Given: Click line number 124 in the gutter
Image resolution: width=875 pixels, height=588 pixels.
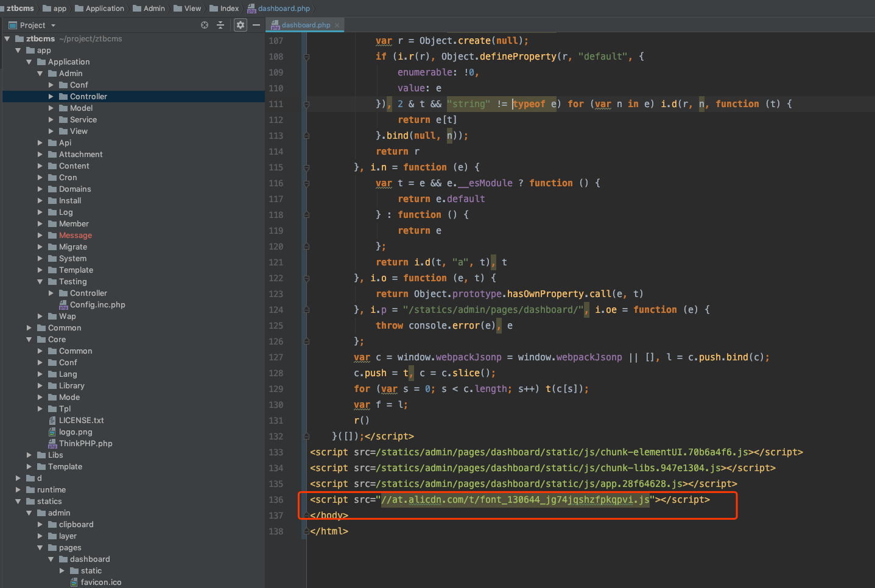Looking at the screenshot, I should 276,310.
